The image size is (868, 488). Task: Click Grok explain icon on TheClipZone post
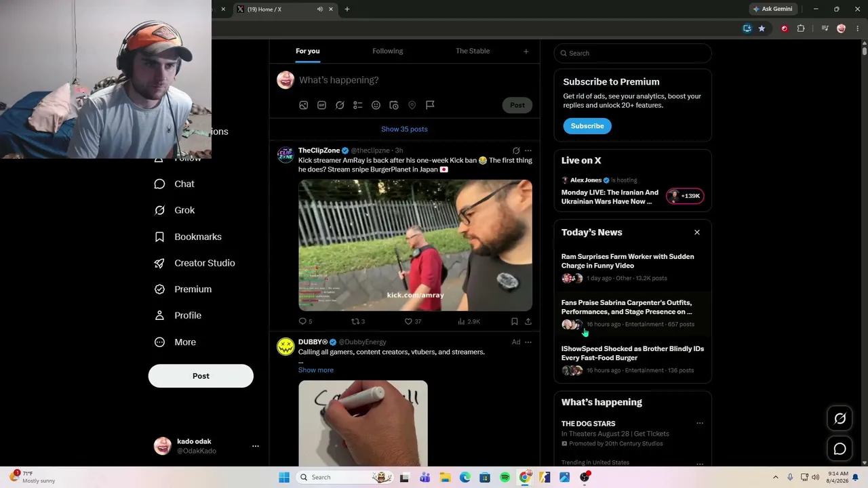(516, 150)
